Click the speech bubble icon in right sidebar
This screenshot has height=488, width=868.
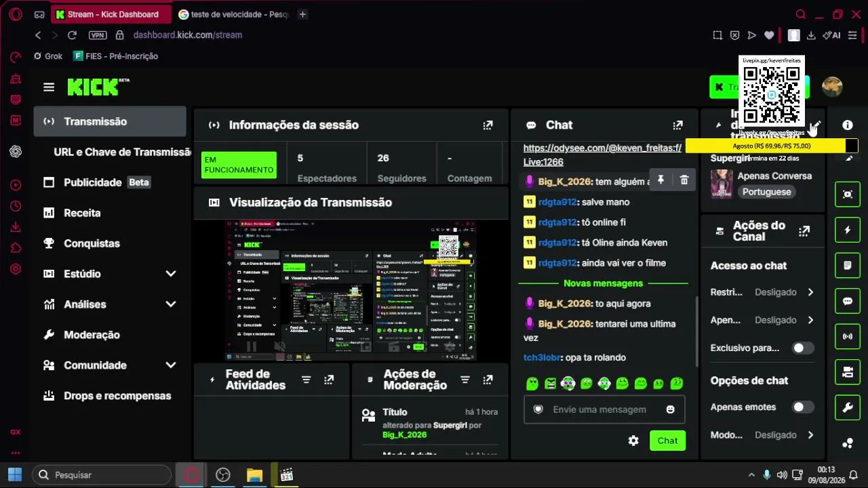coord(848,301)
